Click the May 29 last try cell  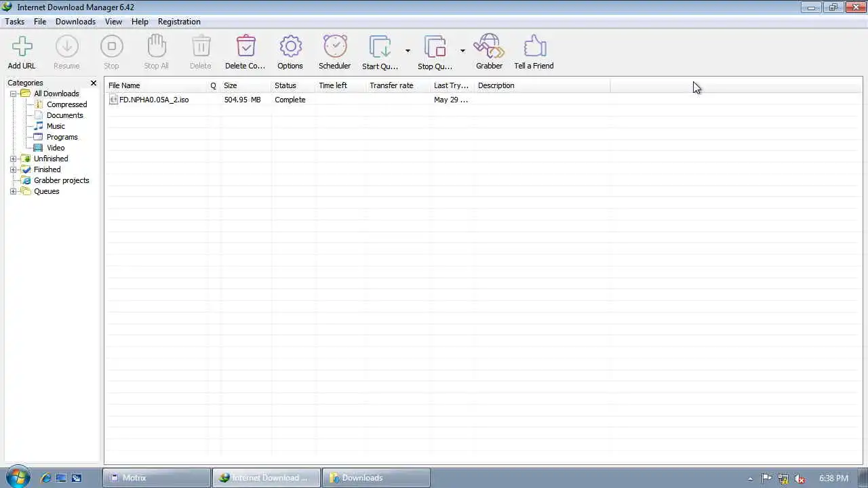[x=451, y=100]
